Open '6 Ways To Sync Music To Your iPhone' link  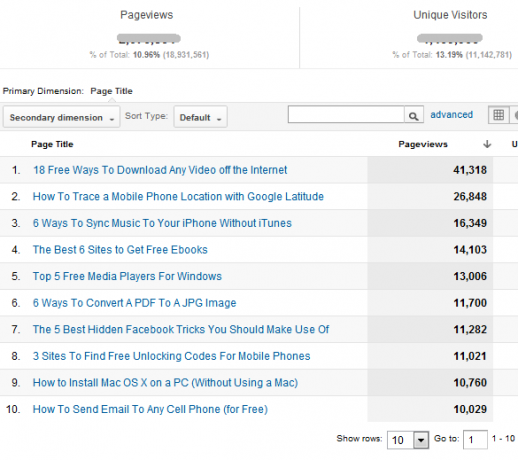click(162, 223)
